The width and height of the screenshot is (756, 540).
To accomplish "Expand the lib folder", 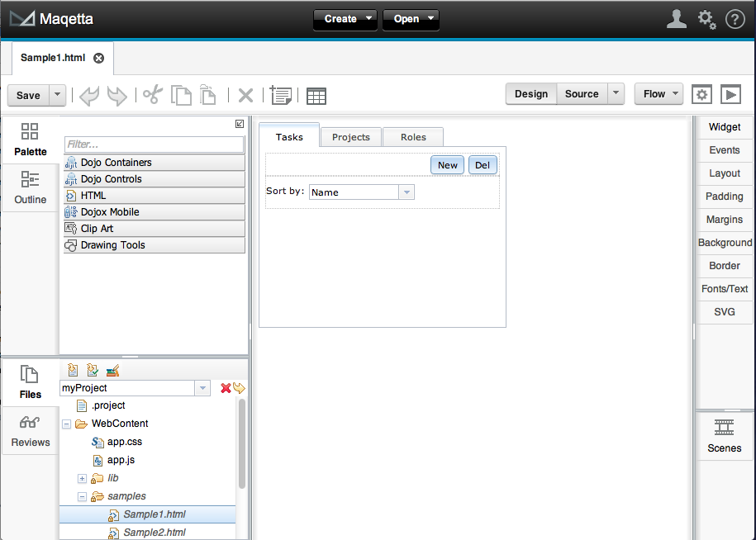I will [x=82, y=478].
